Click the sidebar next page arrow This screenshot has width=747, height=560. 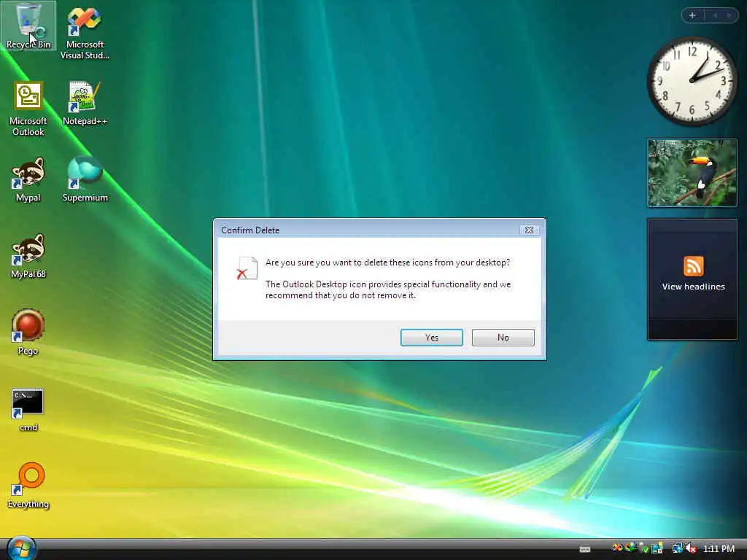[x=729, y=15]
